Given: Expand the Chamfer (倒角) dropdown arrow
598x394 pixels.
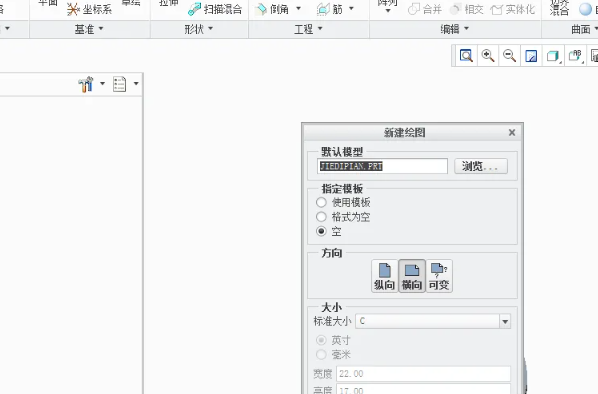Looking at the screenshot, I should pos(298,8).
